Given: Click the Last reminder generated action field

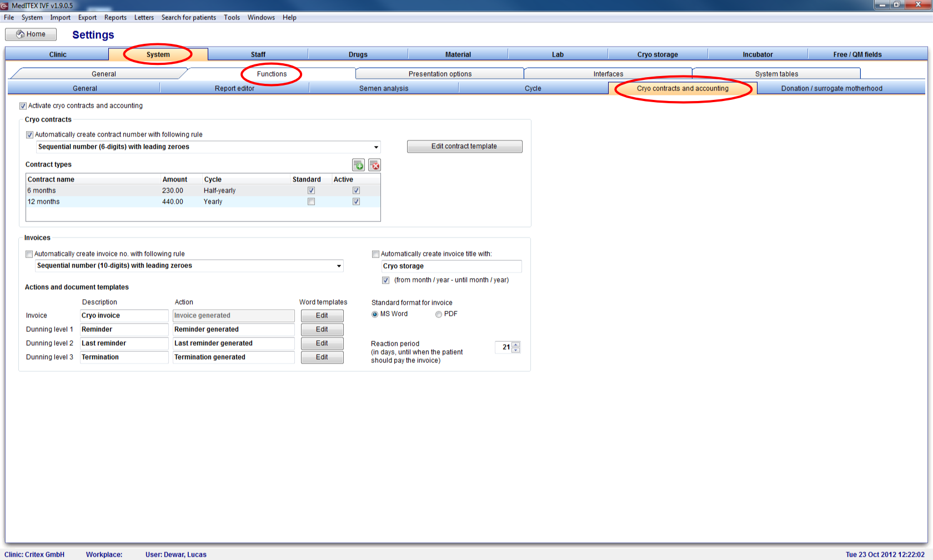Looking at the screenshot, I should (x=234, y=344).
